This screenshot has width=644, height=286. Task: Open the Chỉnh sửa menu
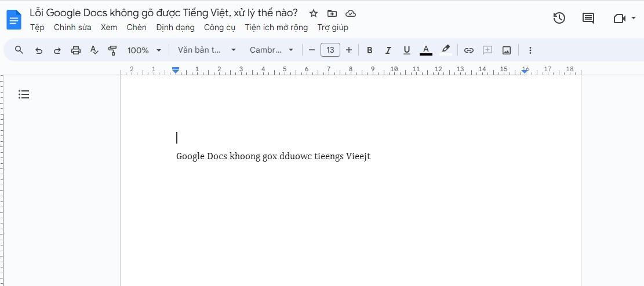point(72,27)
